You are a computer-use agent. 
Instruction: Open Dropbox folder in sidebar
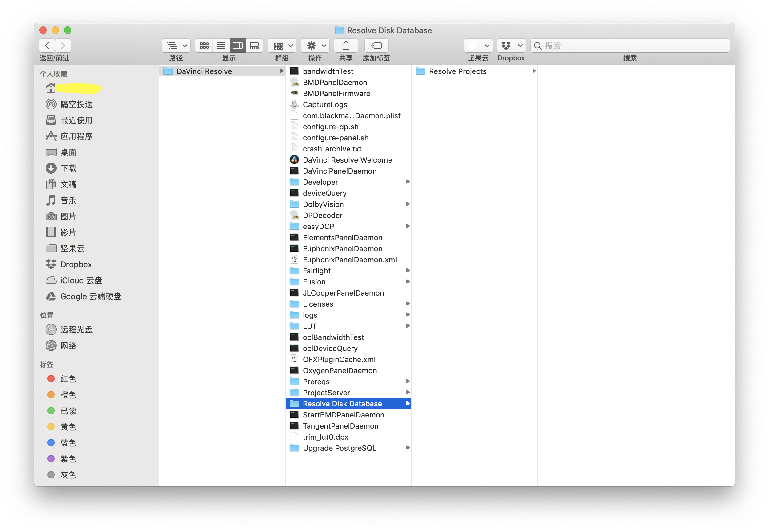pyautogui.click(x=76, y=264)
